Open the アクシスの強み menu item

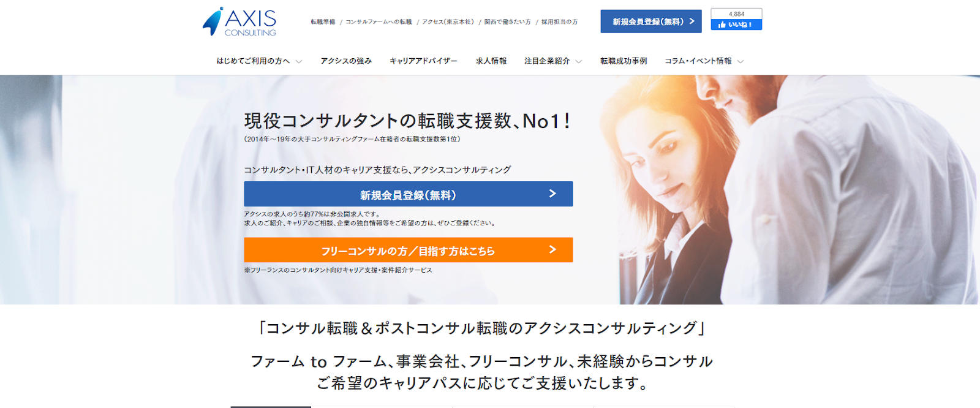click(x=346, y=61)
